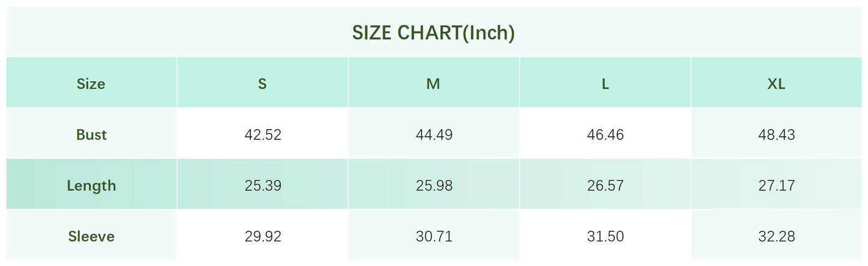Click the M column header
This screenshot has width=868, height=266.
[433, 84]
